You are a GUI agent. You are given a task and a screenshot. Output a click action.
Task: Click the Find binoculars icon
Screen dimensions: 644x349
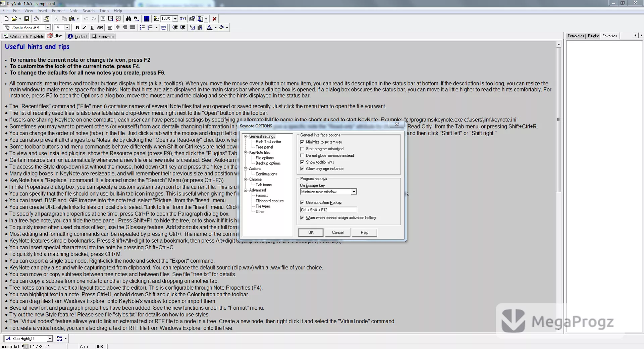coord(128,19)
